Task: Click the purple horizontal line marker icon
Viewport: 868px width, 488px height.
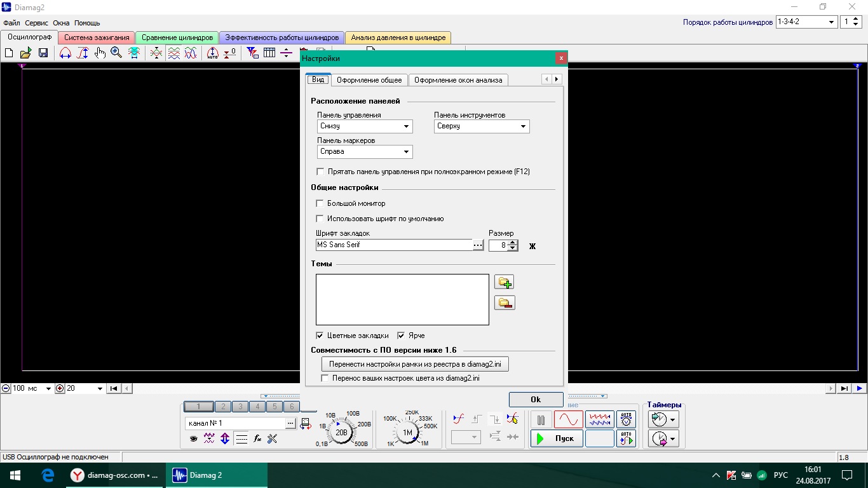Action: tap(287, 53)
